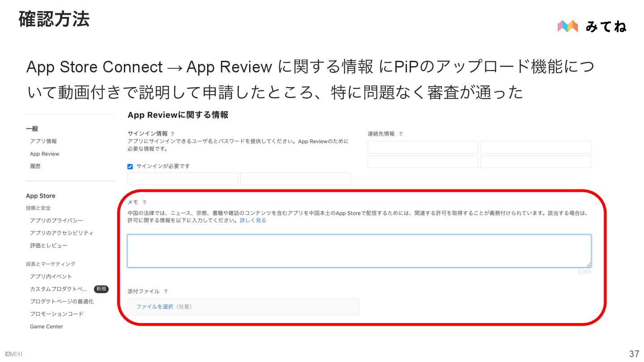Click the 信頼と安全 section label
644x362 pixels.
pos(38,208)
